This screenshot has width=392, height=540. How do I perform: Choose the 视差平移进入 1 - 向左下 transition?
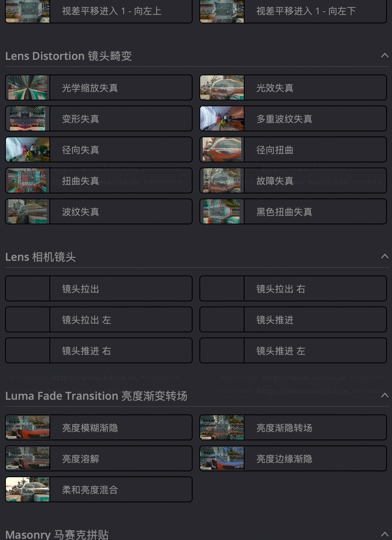point(293,11)
